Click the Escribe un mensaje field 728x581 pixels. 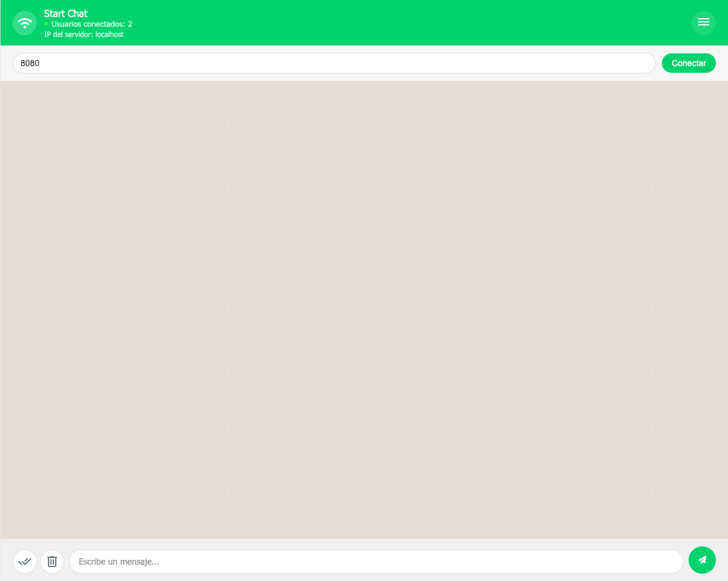pos(376,561)
